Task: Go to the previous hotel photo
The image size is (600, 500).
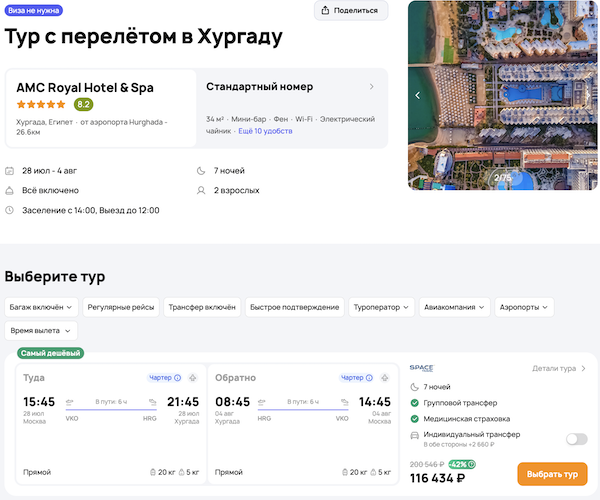Action: pos(418,96)
